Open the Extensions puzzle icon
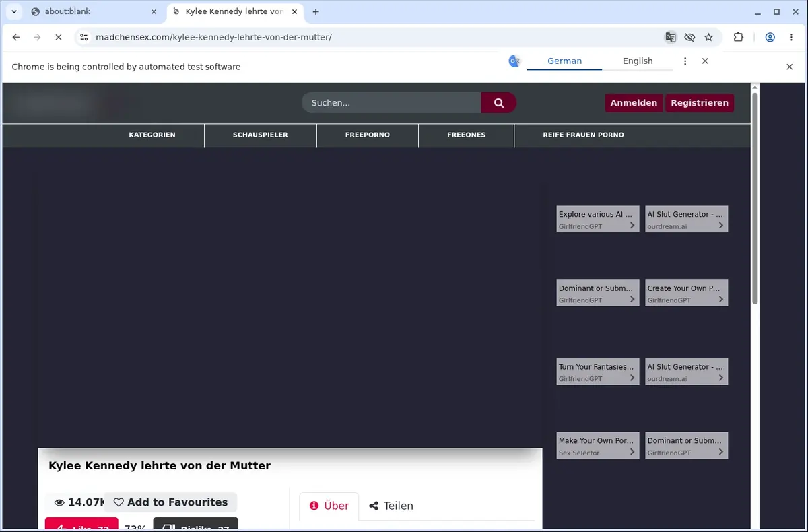This screenshot has width=808, height=532. tap(739, 37)
